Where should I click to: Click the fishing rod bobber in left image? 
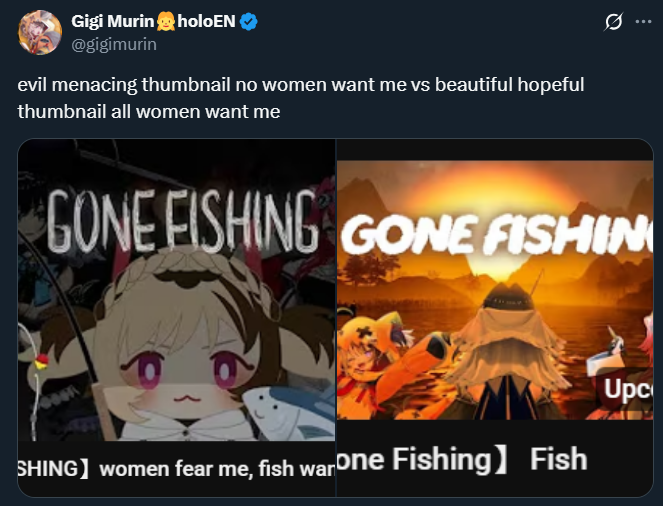click(41, 361)
